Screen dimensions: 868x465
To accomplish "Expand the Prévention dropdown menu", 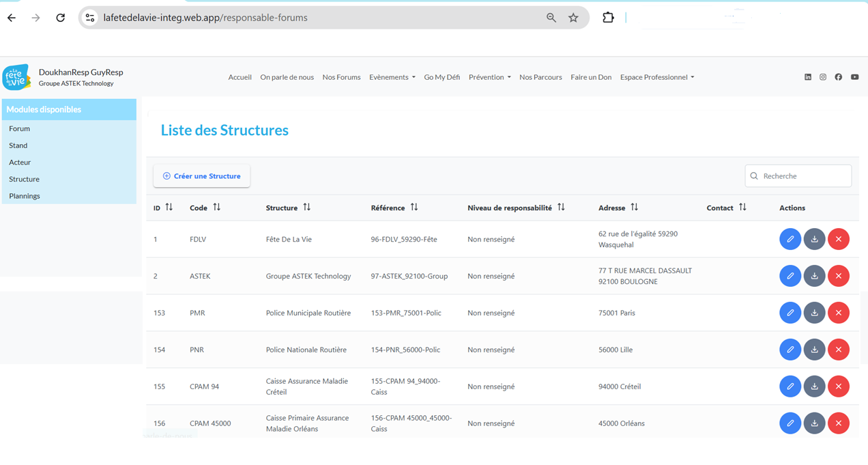I will tap(489, 77).
